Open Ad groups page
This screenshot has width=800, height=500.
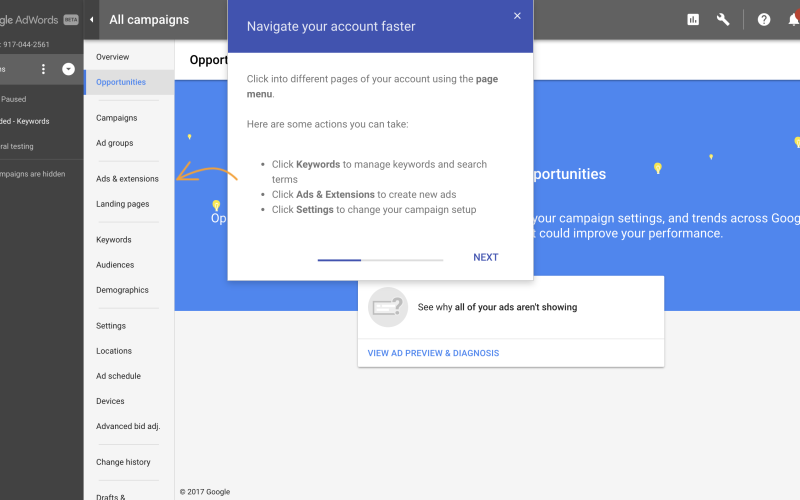tap(114, 143)
